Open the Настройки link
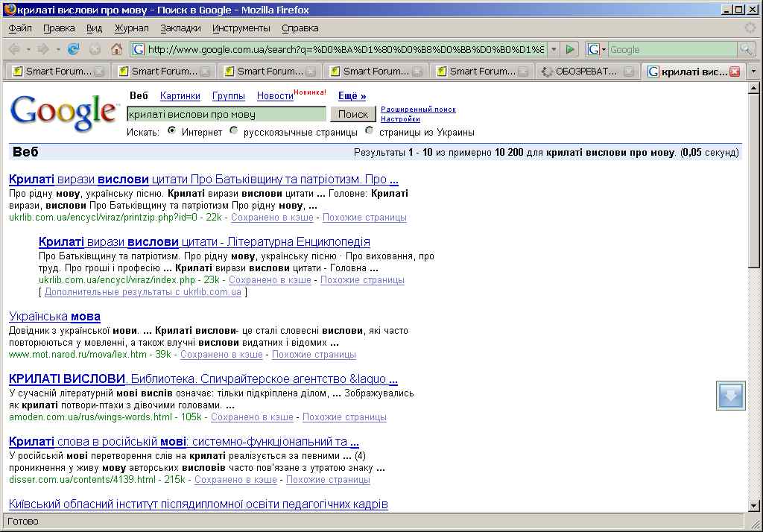The width and height of the screenshot is (763, 532). [400, 118]
